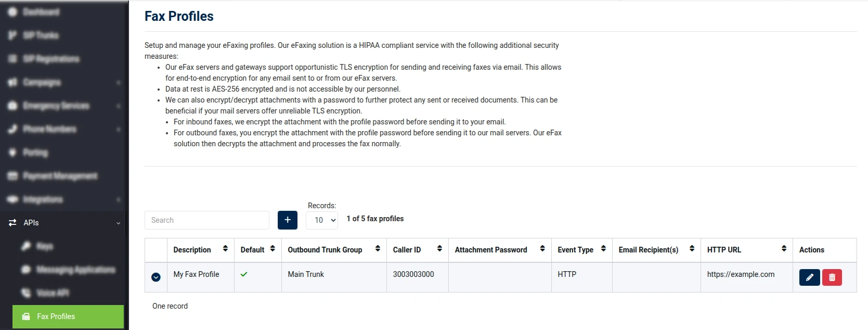This screenshot has height=330, width=868.
Task: Click the Emergency Services sidebar icon
Action: 12,105
